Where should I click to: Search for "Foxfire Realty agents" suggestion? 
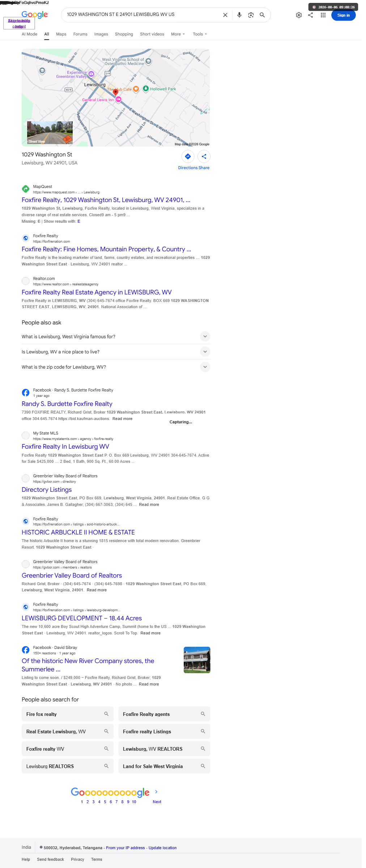(164, 714)
